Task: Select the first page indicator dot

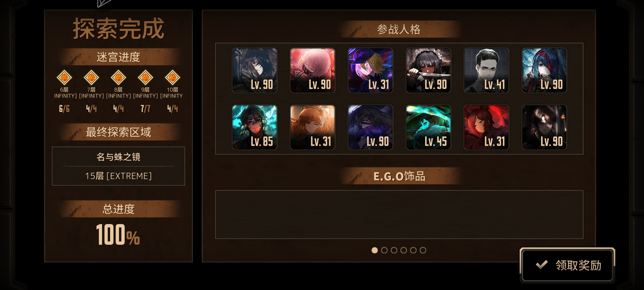Action: pyautogui.click(x=374, y=250)
